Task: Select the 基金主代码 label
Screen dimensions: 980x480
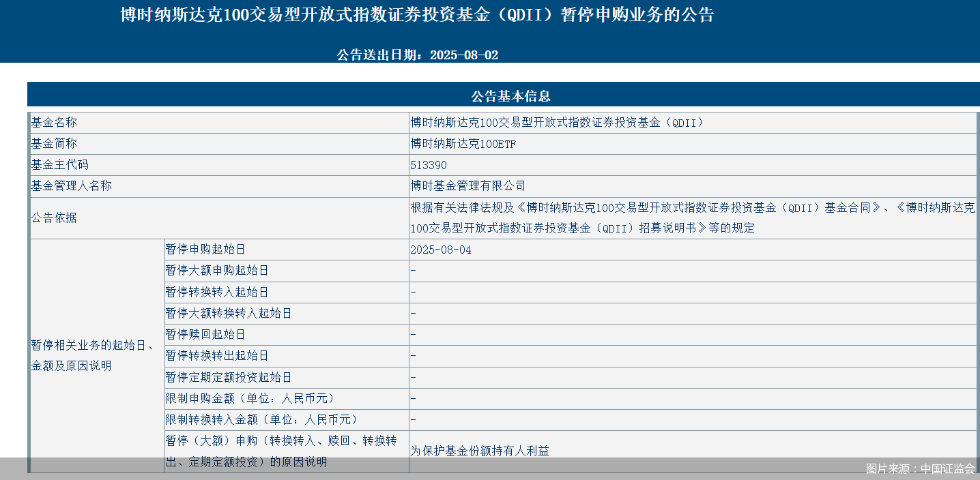Action: 60,165
